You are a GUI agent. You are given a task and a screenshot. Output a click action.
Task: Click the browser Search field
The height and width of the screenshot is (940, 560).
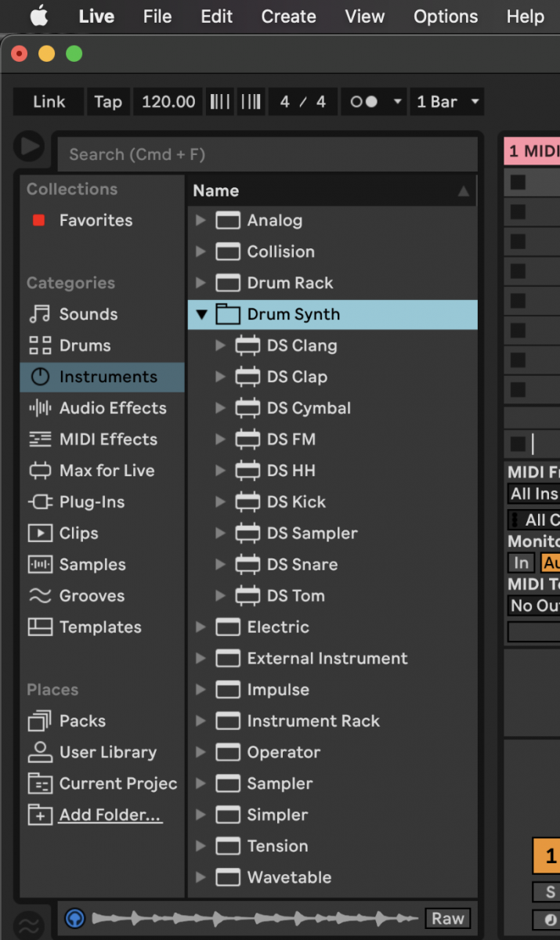(268, 154)
